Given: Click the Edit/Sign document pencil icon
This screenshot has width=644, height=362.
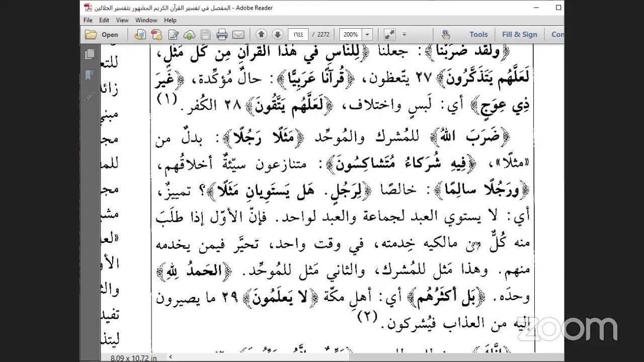Looking at the screenshot, I should click(174, 35).
